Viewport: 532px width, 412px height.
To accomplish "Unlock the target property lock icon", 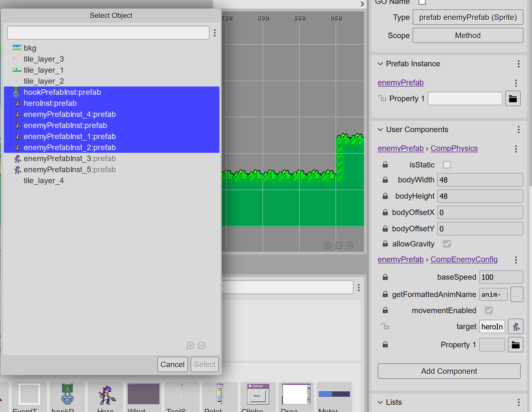I will point(385,327).
